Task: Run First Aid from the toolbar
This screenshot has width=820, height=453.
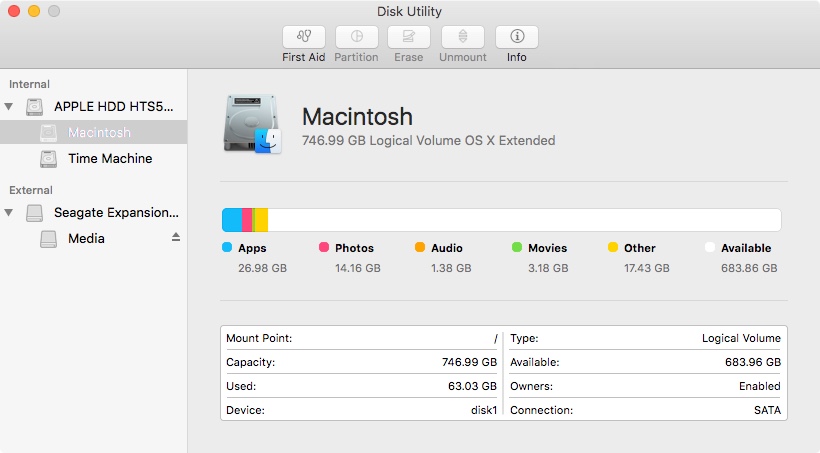Action: tap(304, 37)
